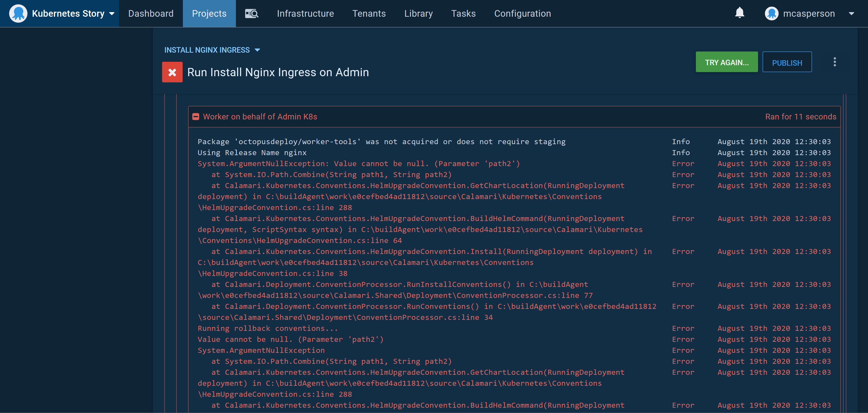This screenshot has width=868, height=413.
Task: Click the Octopus Deploy logo
Action: [19, 13]
